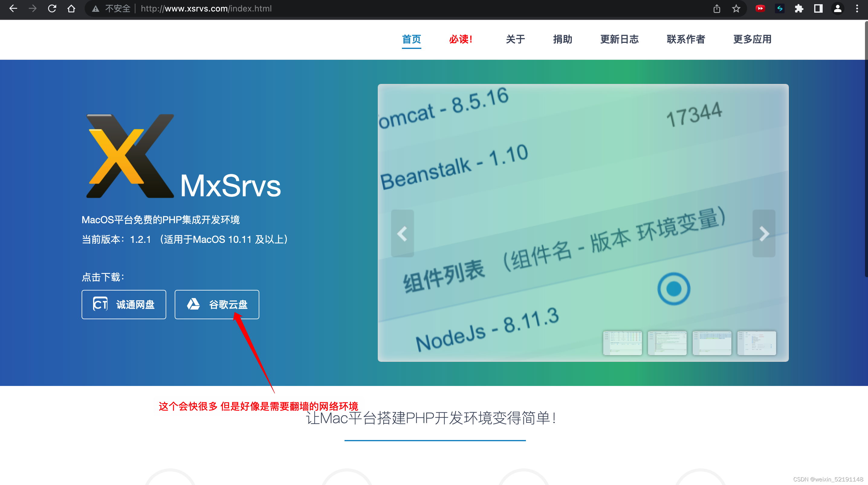Select the last carousel thumbnail
The height and width of the screenshot is (485, 868).
tap(756, 343)
